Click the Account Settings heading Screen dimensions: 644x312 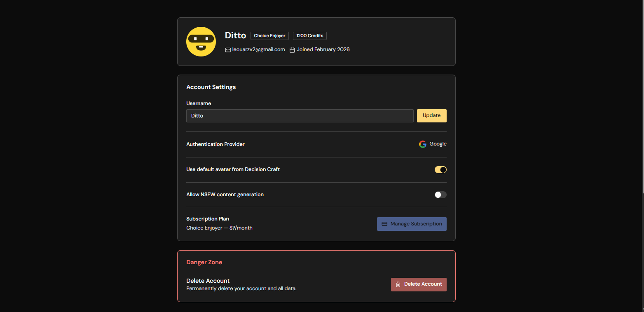[211, 87]
